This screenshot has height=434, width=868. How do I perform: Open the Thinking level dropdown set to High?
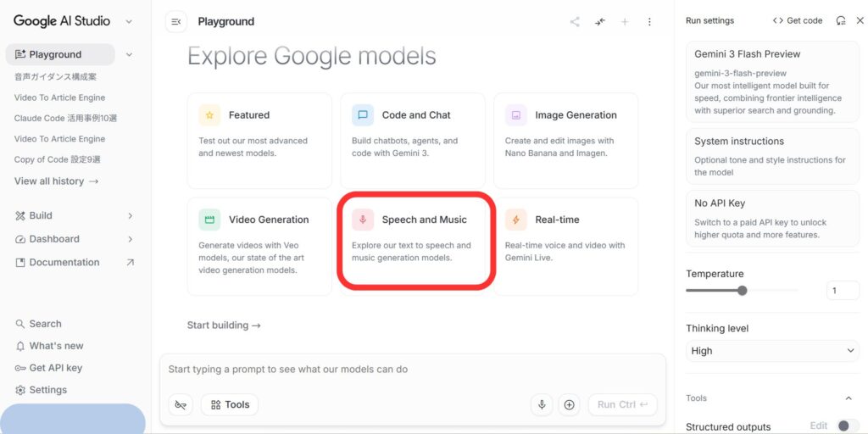pyautogui.click(x=772, y=351)
